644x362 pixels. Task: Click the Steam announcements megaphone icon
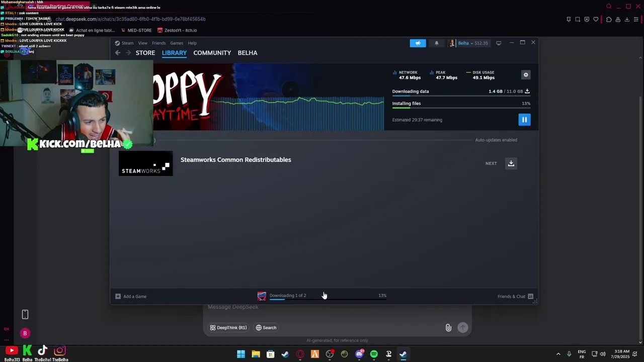click(x=418, y=43)
